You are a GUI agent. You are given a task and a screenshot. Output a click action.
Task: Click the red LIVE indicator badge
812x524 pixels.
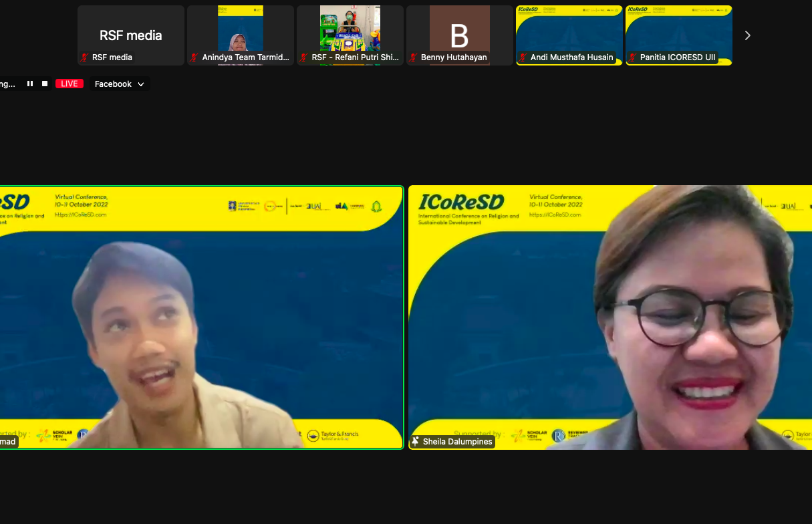click(x=70, y=84)
